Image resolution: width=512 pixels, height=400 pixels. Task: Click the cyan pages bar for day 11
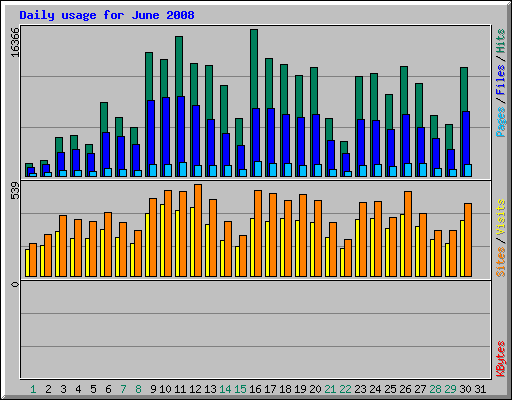point(183,169)
